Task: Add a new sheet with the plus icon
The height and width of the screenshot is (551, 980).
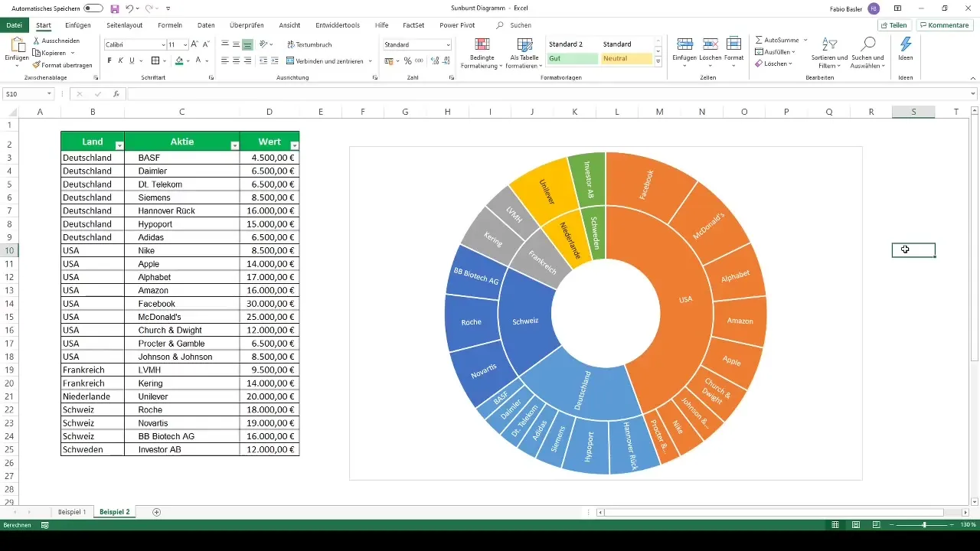Action: (157, 512)
